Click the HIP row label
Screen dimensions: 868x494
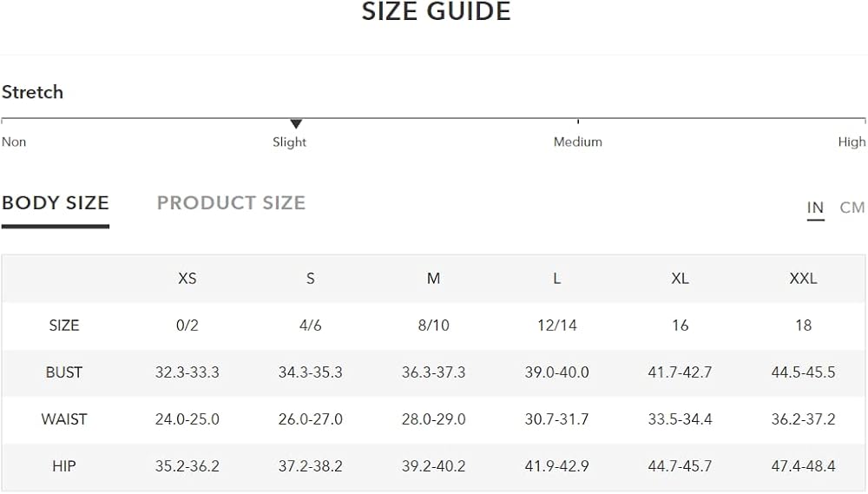coord(64,466)
